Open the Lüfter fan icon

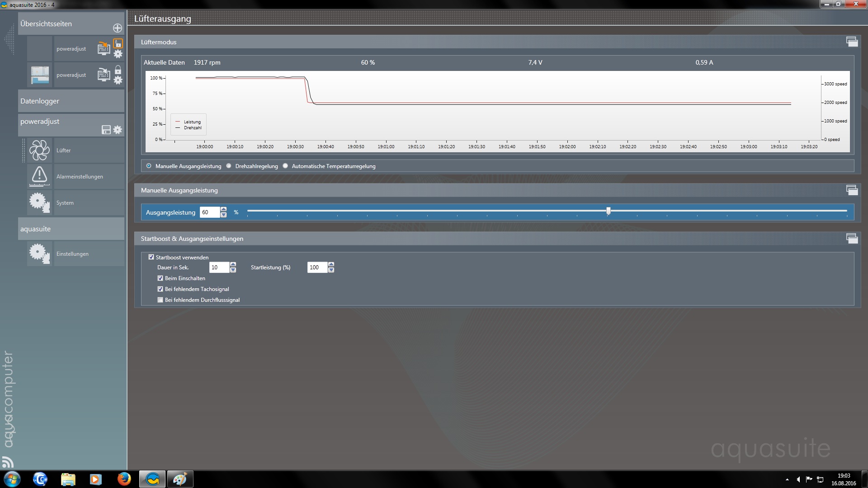[39, 150]
